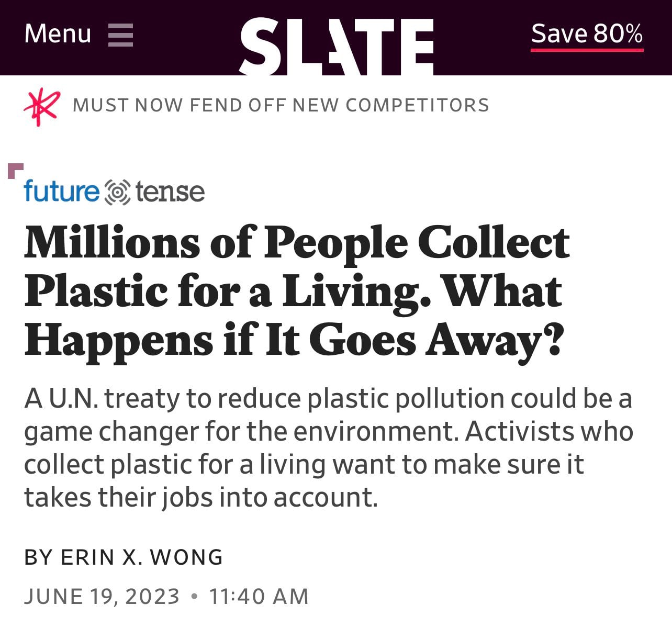
Task: Click the red underline beneath Save 80%
Action: pos(587,50)
